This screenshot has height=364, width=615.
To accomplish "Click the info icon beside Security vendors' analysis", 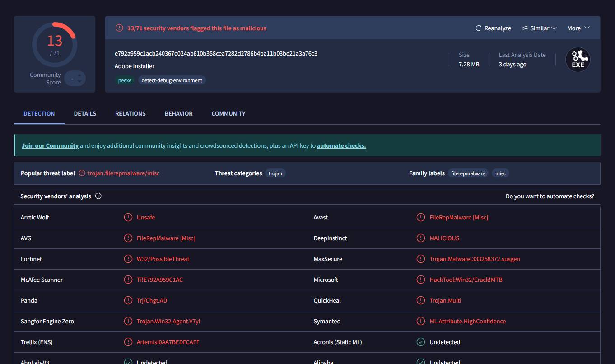I will 98,196.
